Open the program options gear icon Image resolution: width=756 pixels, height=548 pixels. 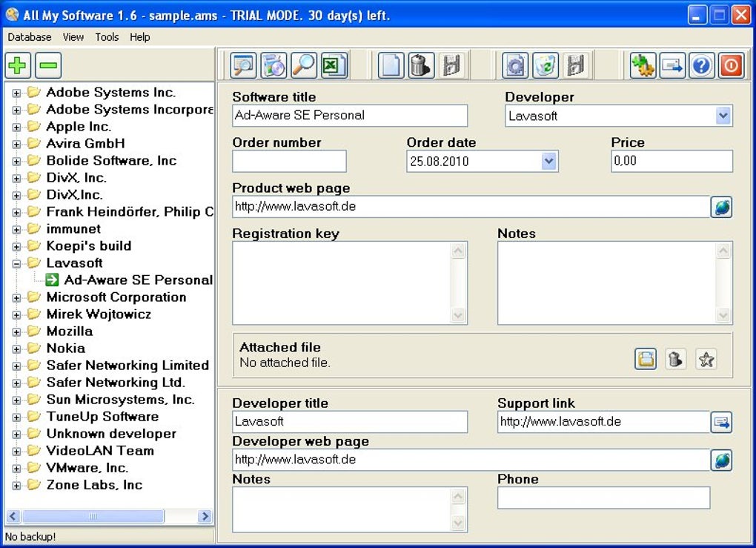click(x=642, y=65)
